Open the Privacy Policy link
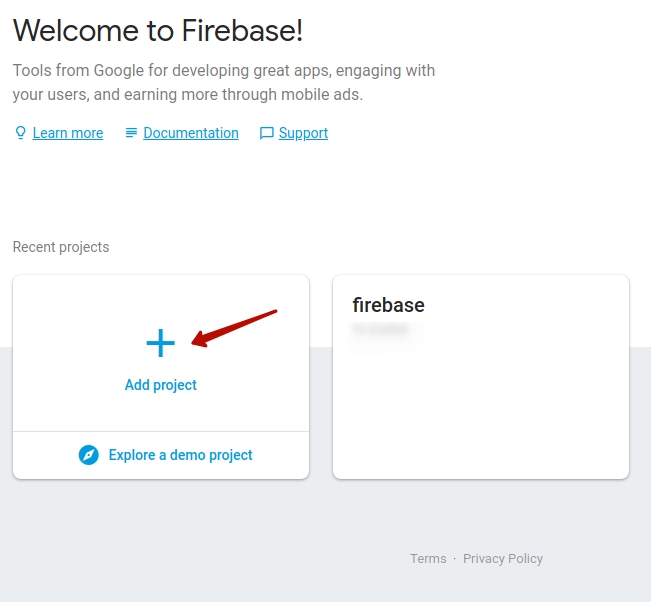 pos(503,559)
